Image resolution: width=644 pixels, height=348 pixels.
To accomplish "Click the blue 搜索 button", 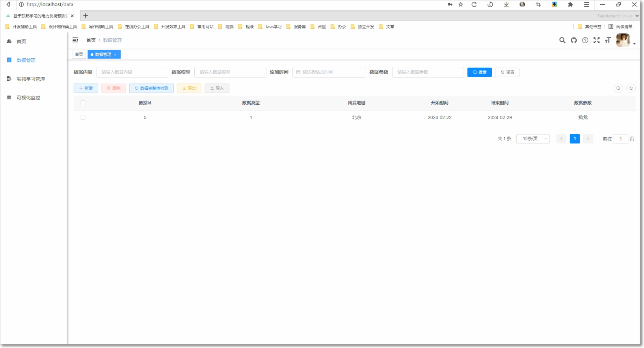I will tap(480, 72).
